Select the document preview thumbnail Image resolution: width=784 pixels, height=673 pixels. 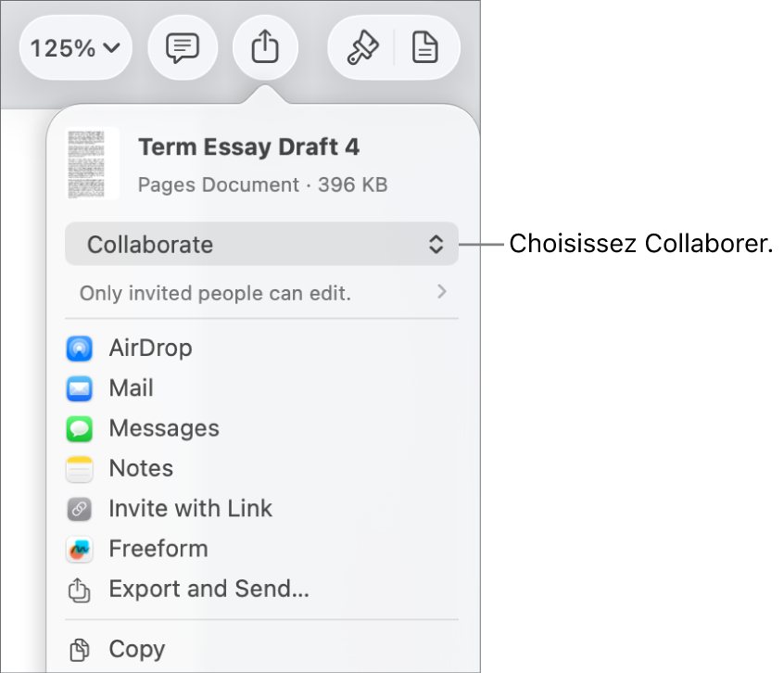coord(94,163)
